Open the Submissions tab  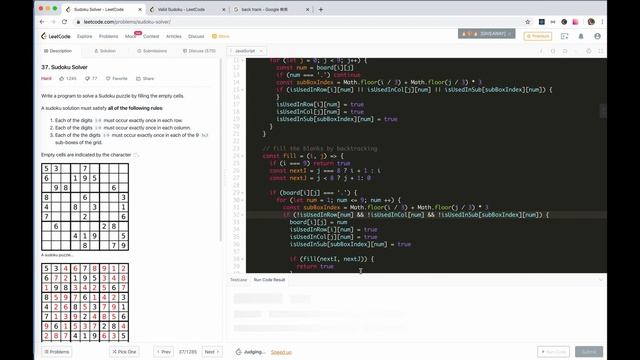152,51
